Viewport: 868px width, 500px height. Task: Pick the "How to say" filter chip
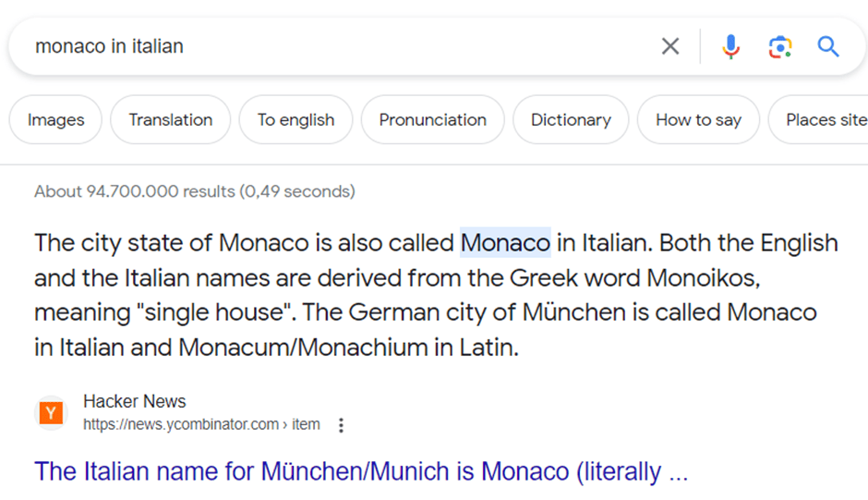coord(698,120)
